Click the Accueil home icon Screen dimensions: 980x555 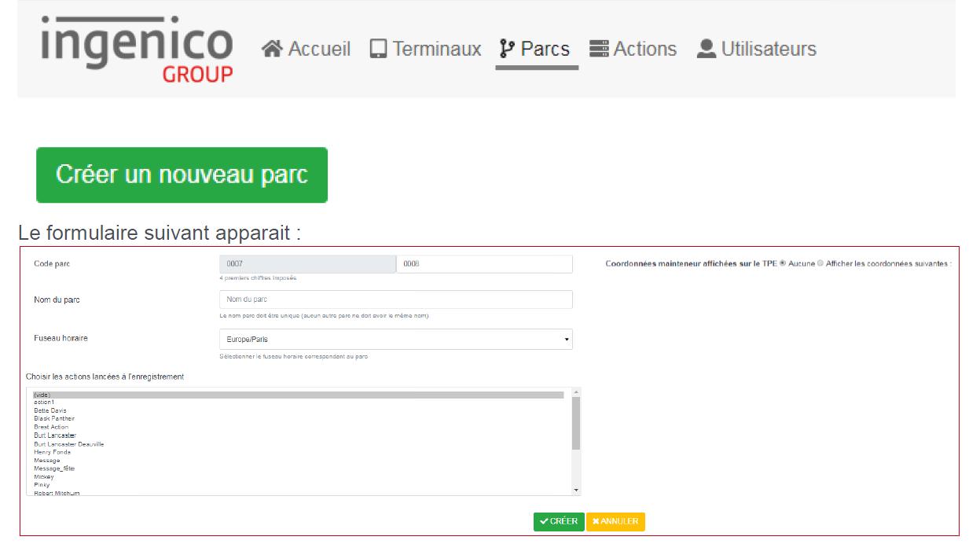pos(273,50)
